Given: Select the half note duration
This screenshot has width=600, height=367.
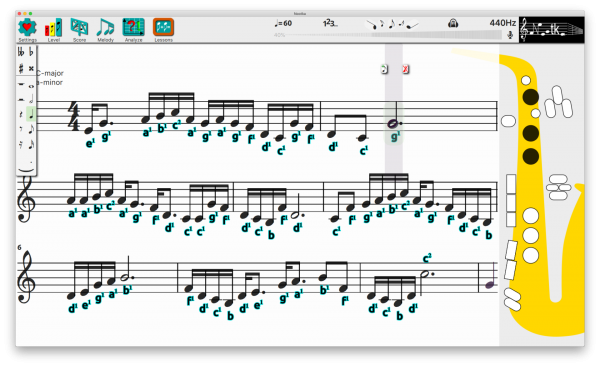Looking at the screenshot, I should [31, 99].
